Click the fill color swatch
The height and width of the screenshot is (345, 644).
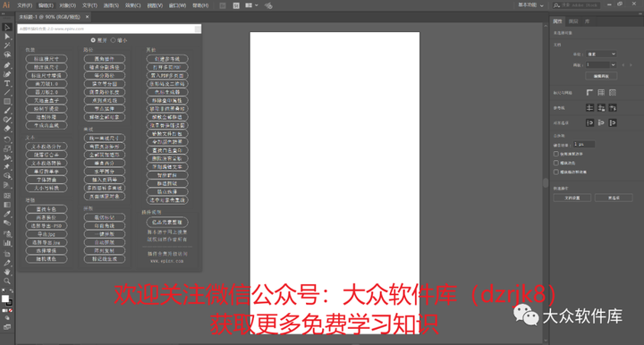pos(5,299)
